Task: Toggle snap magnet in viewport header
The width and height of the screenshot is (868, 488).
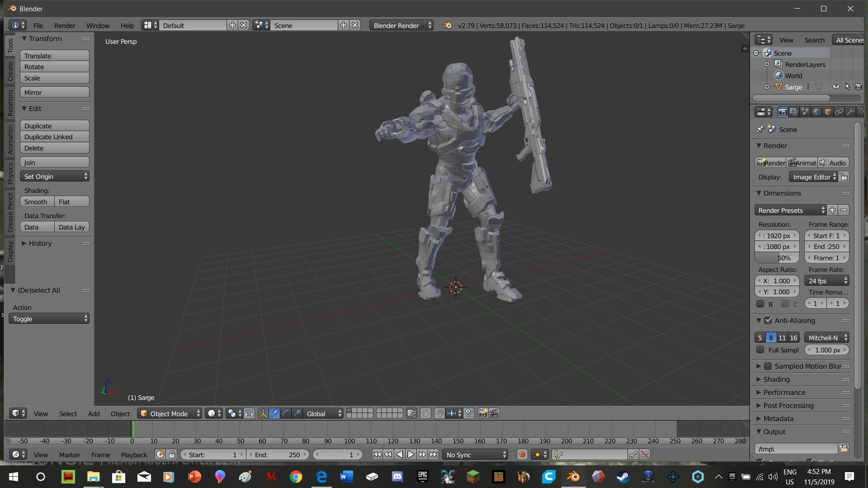Action: coord(439,413)
